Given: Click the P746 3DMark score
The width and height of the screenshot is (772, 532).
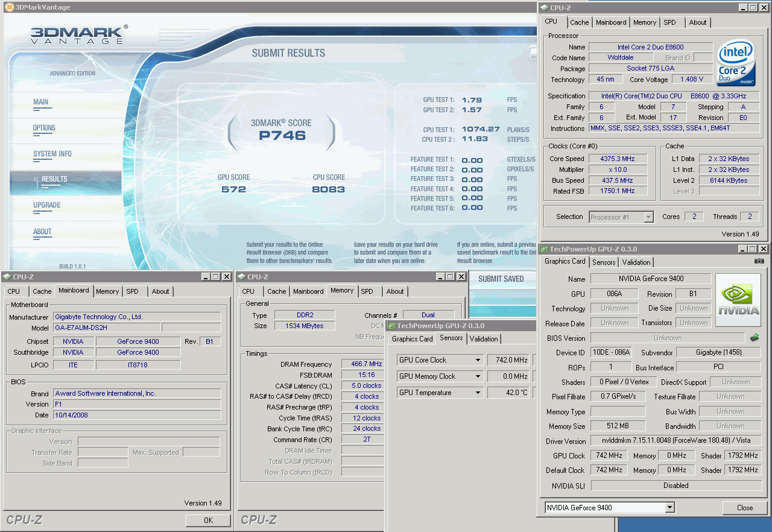Looking at the screenshot, I should (x=282, y=136).
